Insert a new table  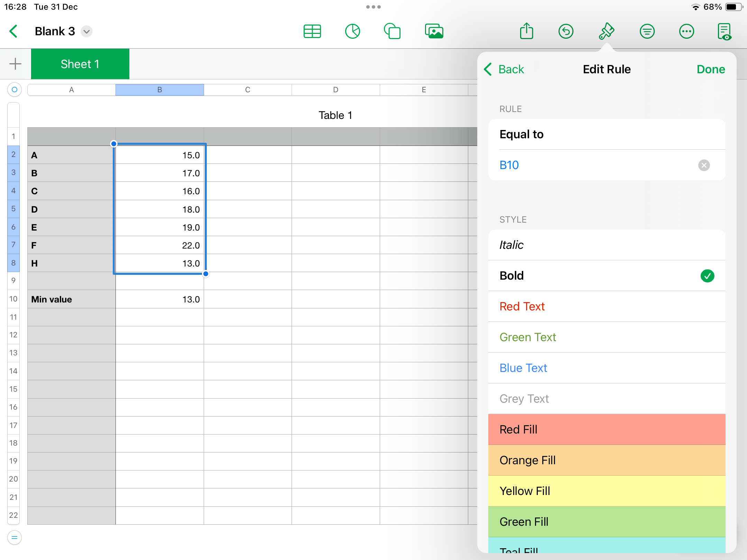pos(312,31)
